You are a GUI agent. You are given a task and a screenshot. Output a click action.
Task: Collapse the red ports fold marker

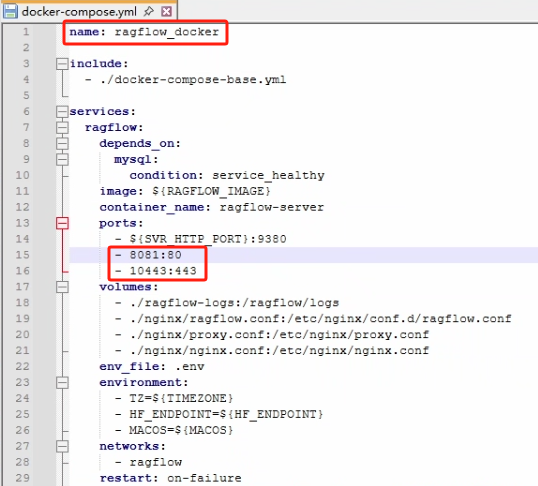click(62, 223)
